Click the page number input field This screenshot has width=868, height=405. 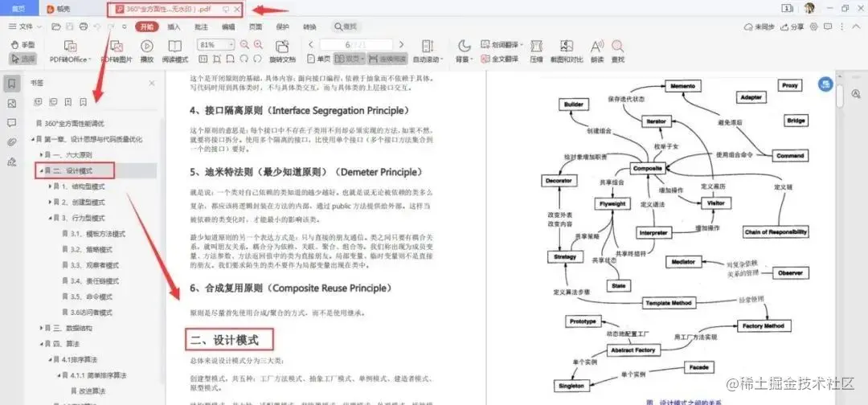[x=356, y=45]
